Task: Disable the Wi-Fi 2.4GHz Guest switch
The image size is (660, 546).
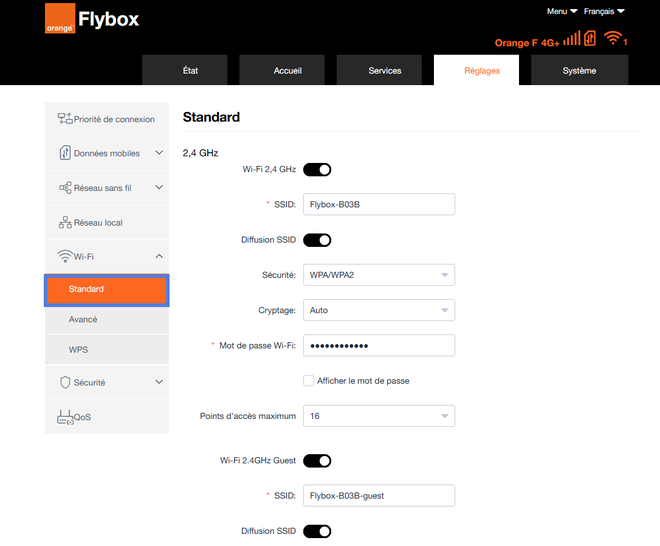Action: click(317, 461)
